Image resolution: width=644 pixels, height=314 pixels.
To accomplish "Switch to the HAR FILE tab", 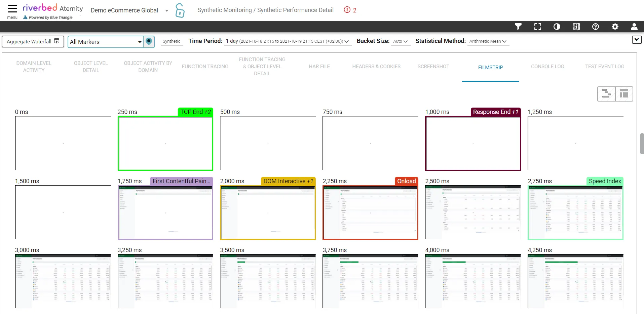I will 319,67.
